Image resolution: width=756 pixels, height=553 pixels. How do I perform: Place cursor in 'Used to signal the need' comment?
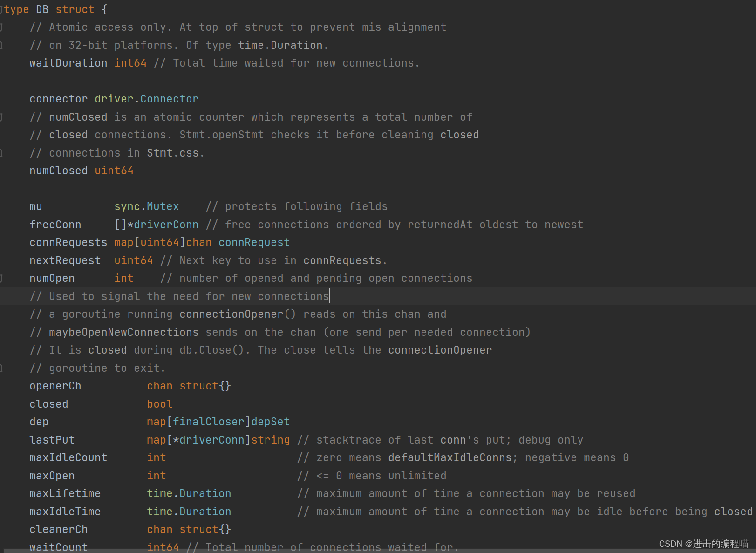[x=179, y=296]
